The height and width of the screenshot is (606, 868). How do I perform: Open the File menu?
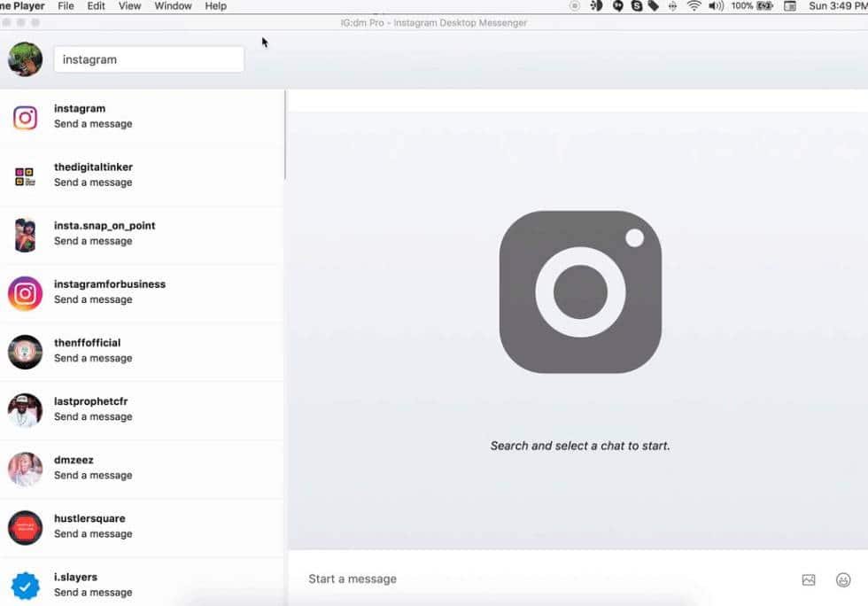pyautogui.click(x=66, y=6)
